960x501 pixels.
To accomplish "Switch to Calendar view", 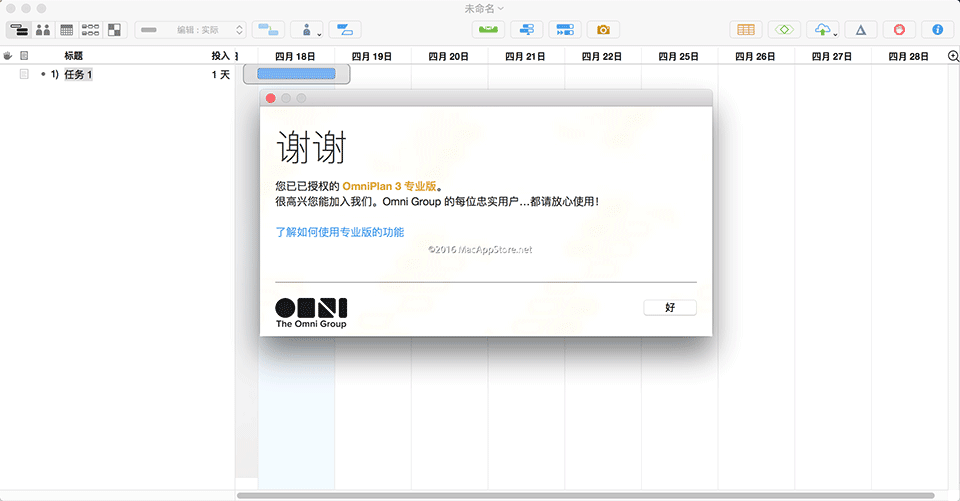I will point(67,30).
